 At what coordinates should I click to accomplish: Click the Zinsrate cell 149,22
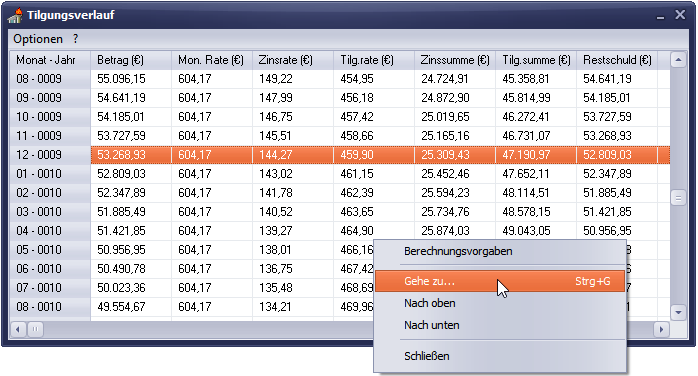[x=293, y=79]
